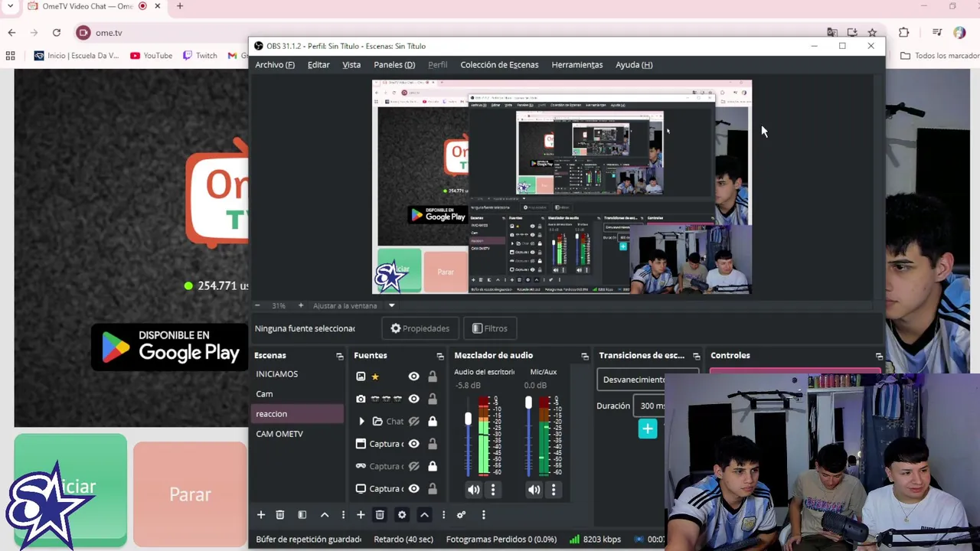Hide the camera source in Fuentes
The image size is (980, 551).
coord(413,399)
